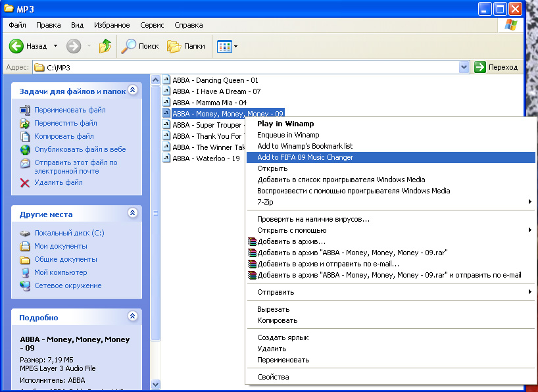Viewport: 538px width, 392px height.
Task: Choose Добавить в список проигрывателя Windows Media
Action: tap(391, 180)
